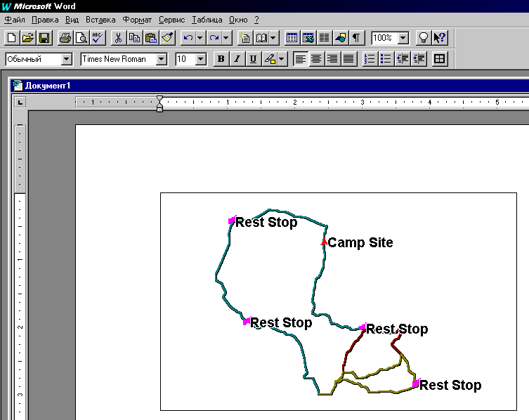Justify the paragraph text
This screenshot has width=529, height=420.
pyautogui.click(x=348, y=59)
